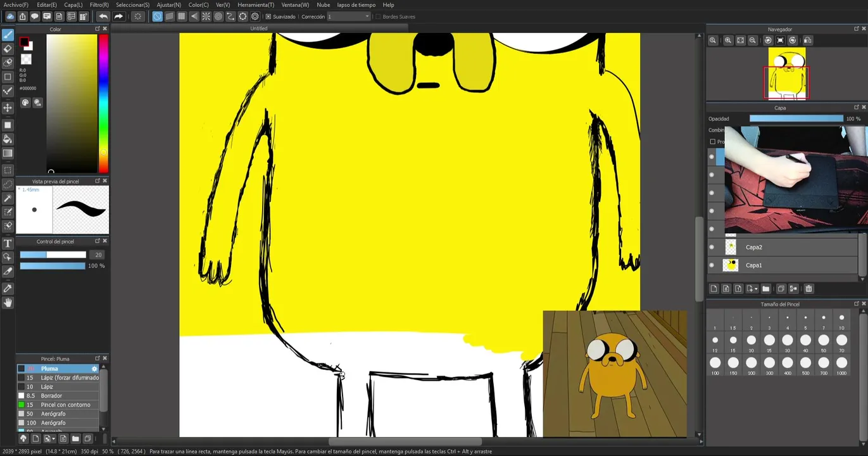This screenshot has width=868, height=456.
Task: Enable the curve snap guide
Action: pos(230,16)
